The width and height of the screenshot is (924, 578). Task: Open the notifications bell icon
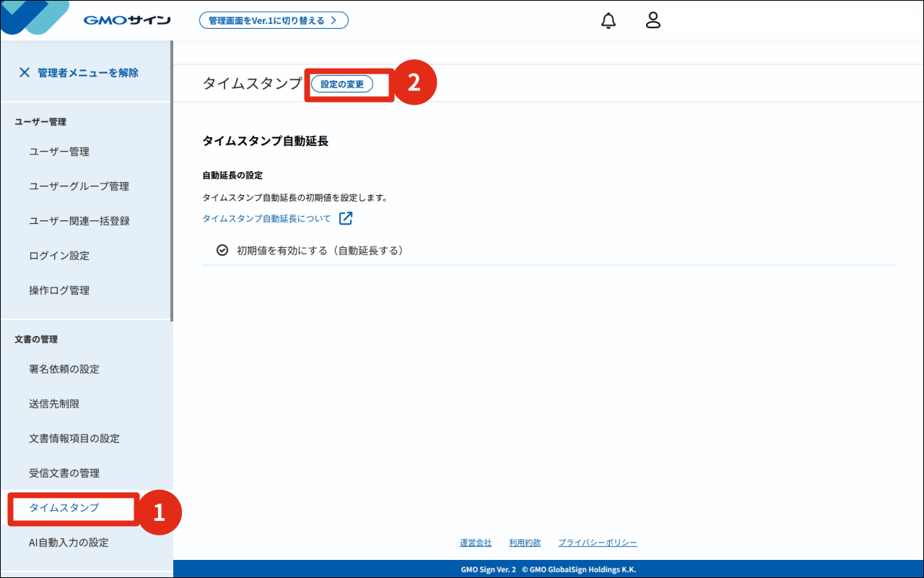[x=609, y=20]
